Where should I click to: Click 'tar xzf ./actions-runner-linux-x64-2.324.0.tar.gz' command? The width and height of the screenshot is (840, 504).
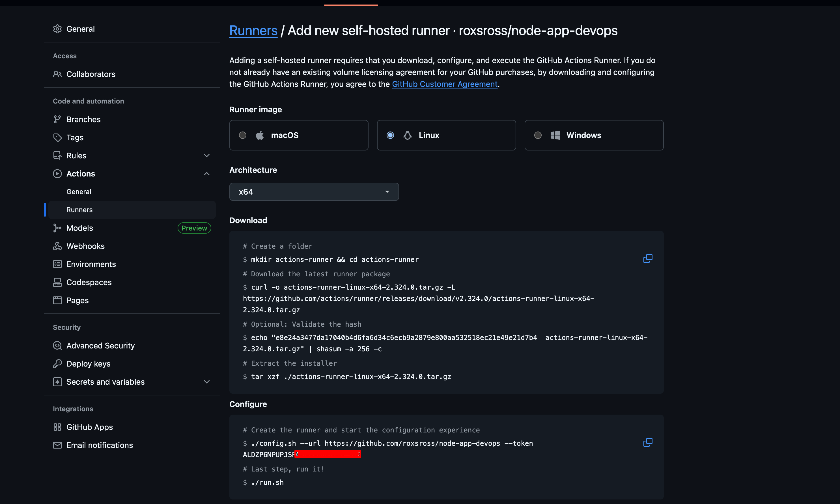point(351,377)
